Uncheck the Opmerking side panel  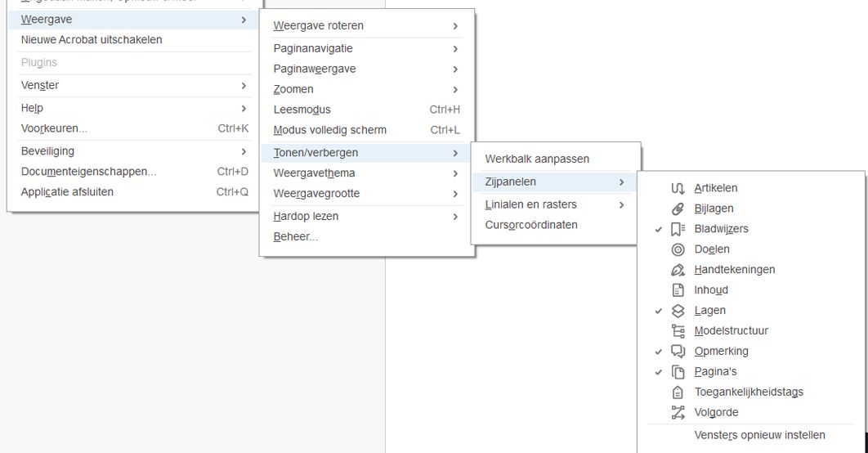tap(721, 352)
